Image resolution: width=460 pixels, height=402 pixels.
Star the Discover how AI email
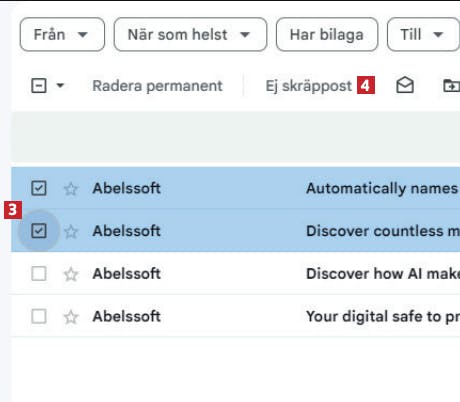tap(71, 274)
